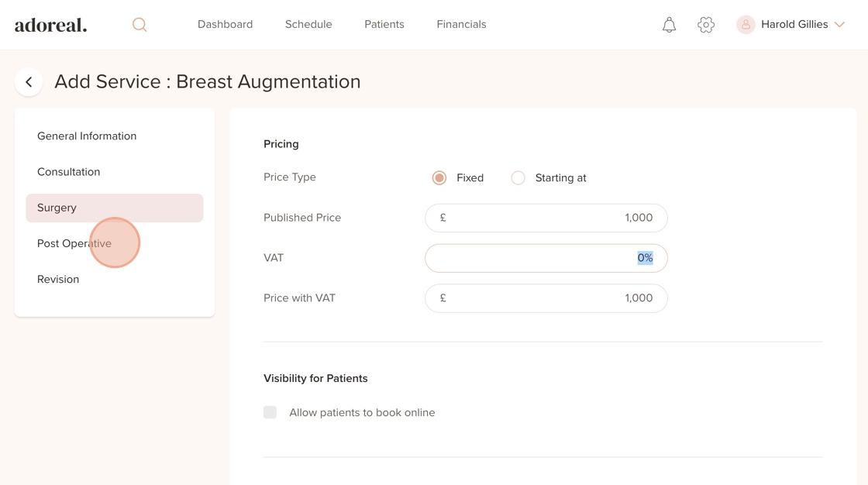Navigate to Financials
Screen dimensions: 868x485
pos(461,25)
